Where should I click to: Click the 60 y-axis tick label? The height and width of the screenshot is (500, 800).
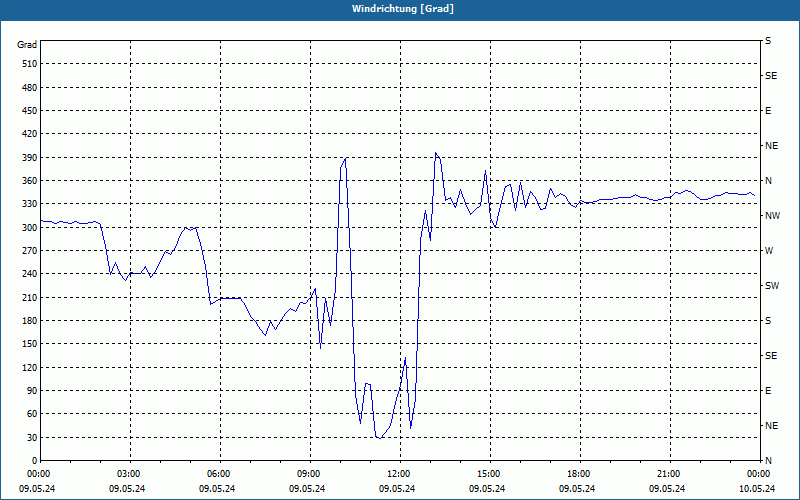point(31,414)
